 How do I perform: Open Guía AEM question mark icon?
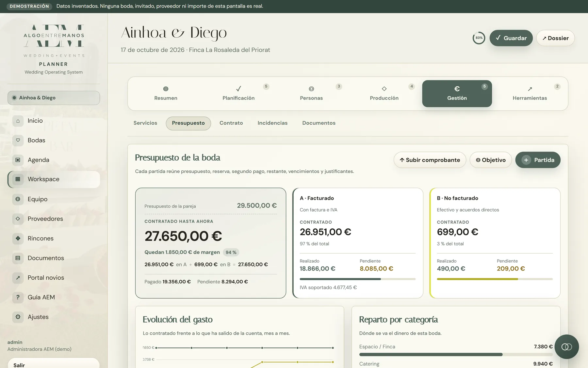point(18,297)
